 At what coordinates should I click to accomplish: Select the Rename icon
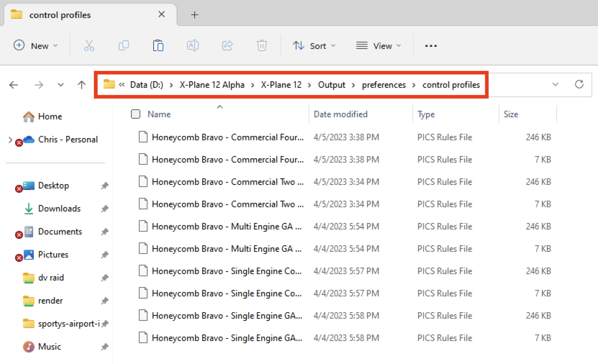point(193,45)
